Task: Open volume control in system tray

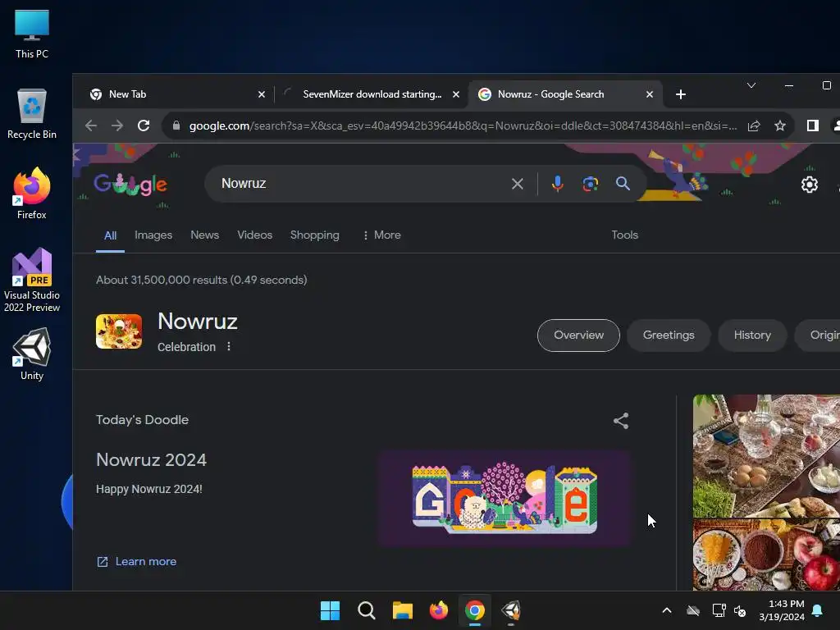Action: [740, 610]
